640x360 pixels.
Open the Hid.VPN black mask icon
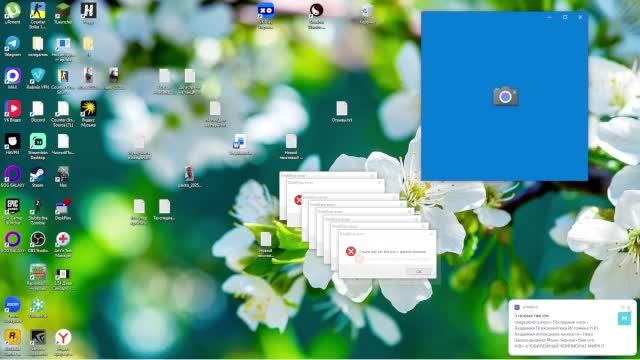12,141
